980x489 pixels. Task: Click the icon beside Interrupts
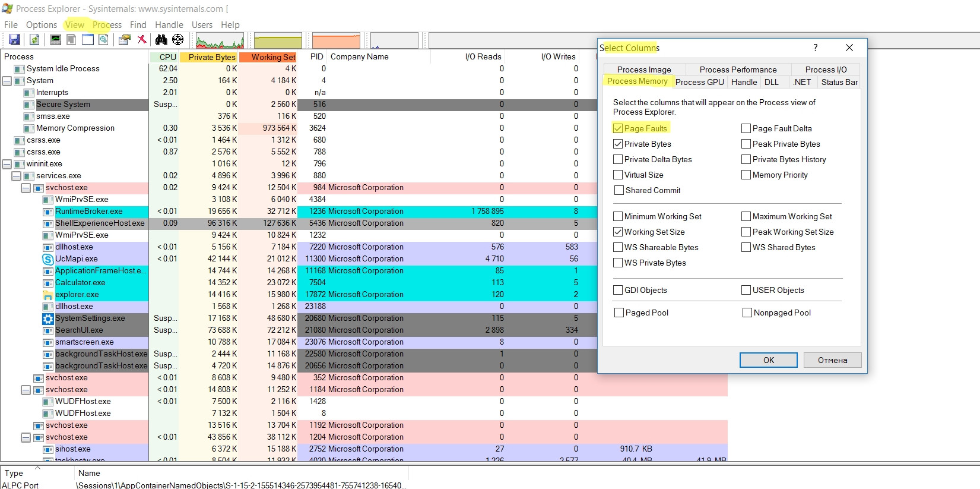click(29, 93)
